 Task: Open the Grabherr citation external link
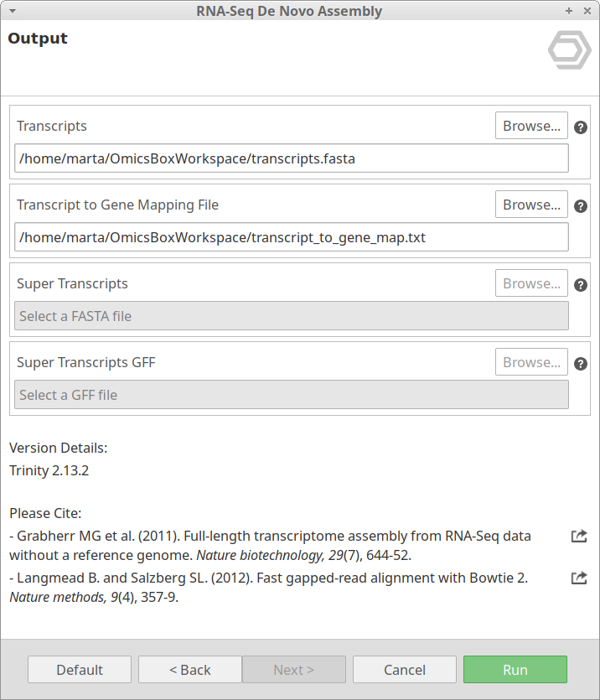click(x=579, y=537)
